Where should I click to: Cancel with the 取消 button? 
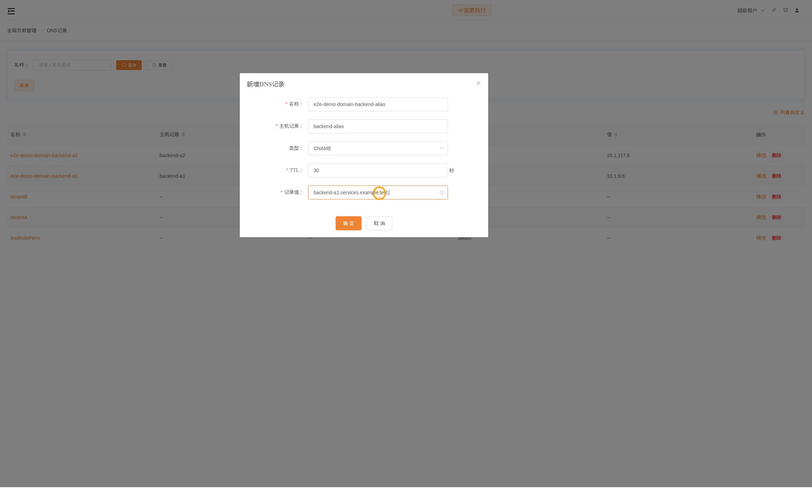click(x=379, y=223)
